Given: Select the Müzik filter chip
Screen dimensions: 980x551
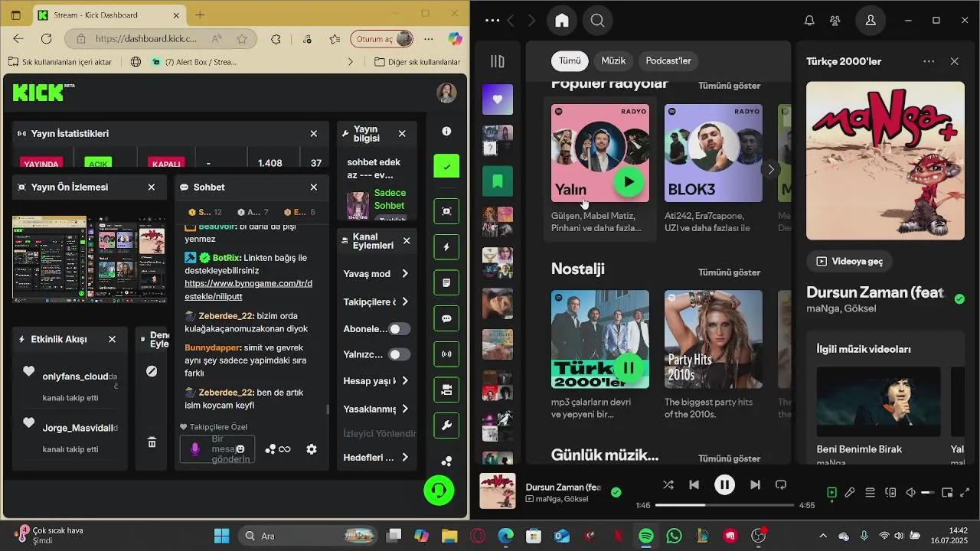Looking at the screenshot, I should pyautogui.click(x=613, y=60).
